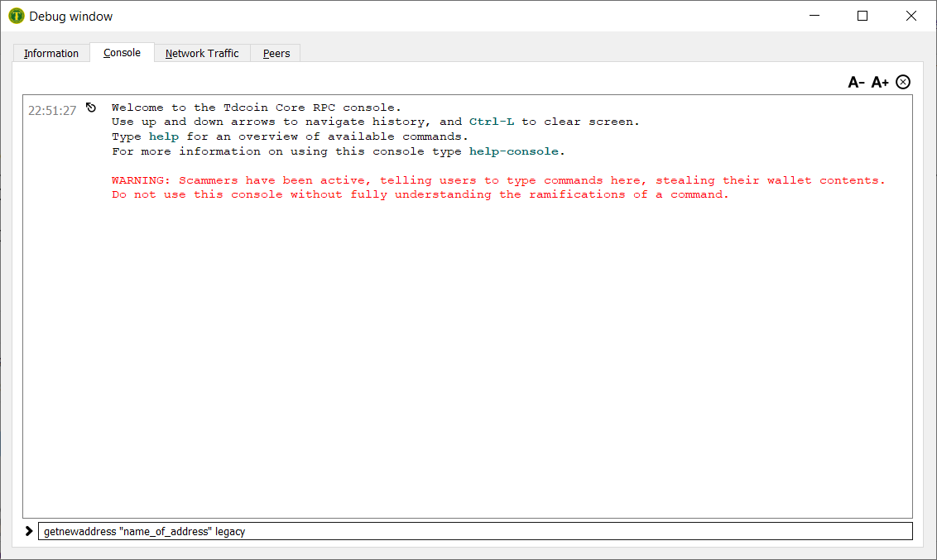Viewport: 937px width, 560px height.
Task: Decrease console font size with A-
Action: pos(856,82)
